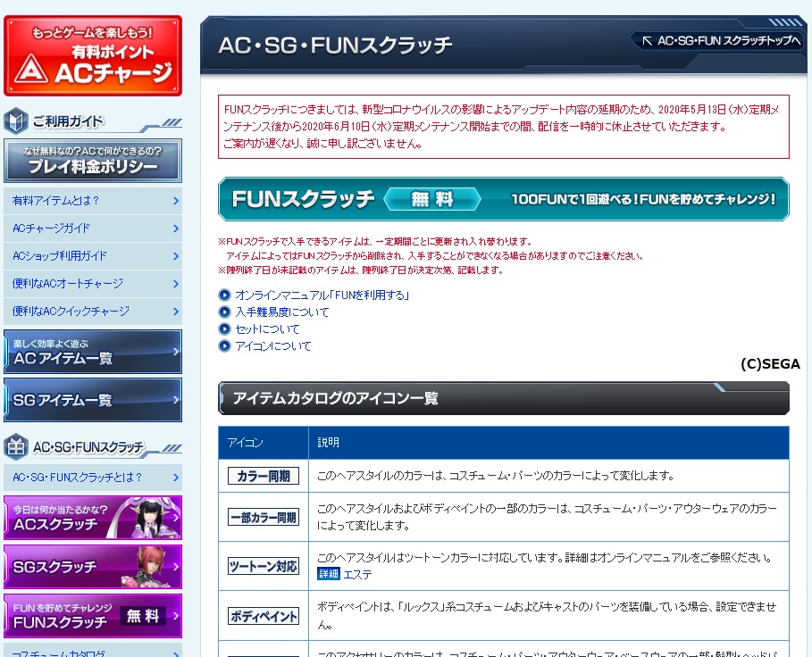Click chevron arrow beside ACチャージガイド
The width and height of the screenshot is (812, 657).
tap(176, 229)
